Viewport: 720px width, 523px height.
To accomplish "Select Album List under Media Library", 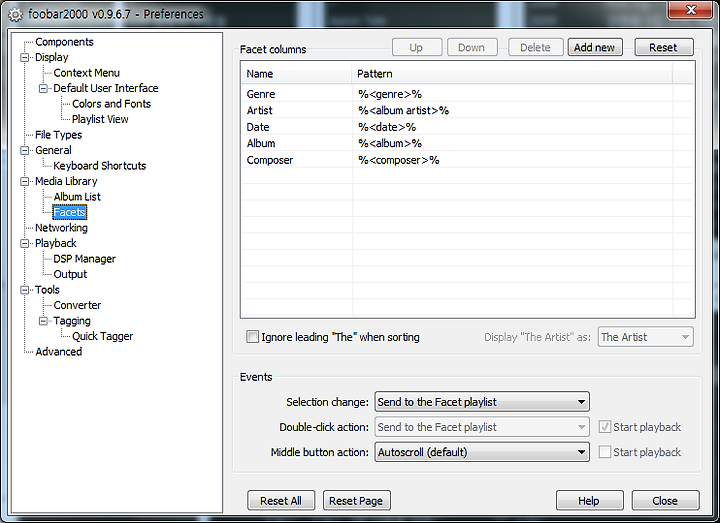I will click(77, 197).
